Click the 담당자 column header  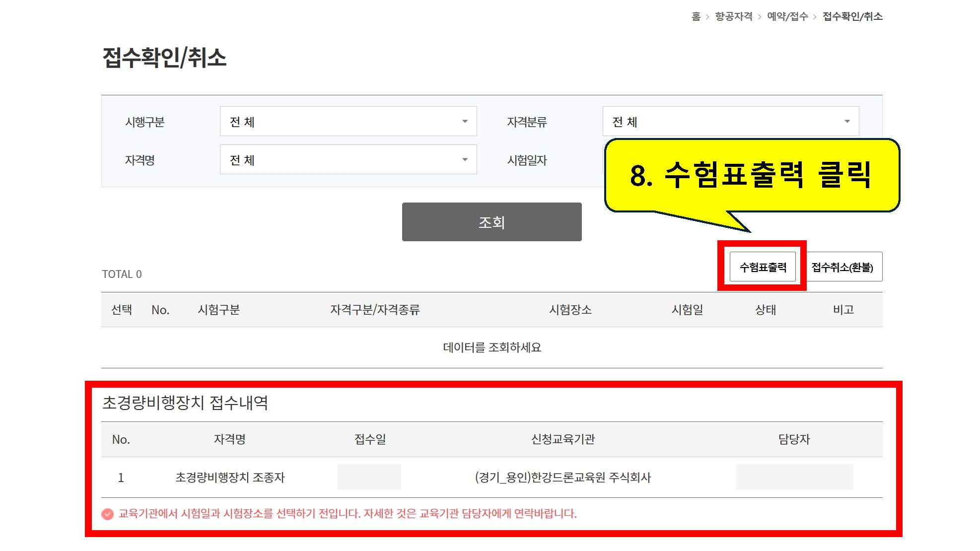[x=794, y=439]
